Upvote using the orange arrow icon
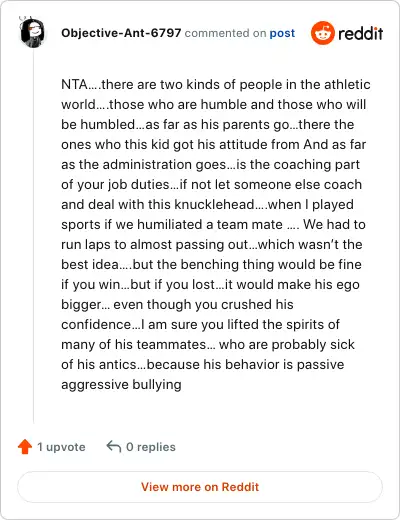 point(25,447)
